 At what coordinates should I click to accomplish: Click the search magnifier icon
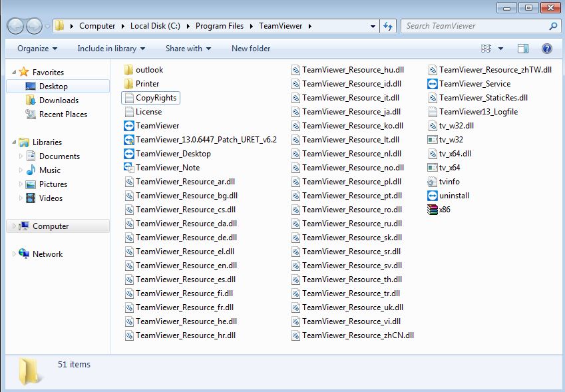click(553, 26)
